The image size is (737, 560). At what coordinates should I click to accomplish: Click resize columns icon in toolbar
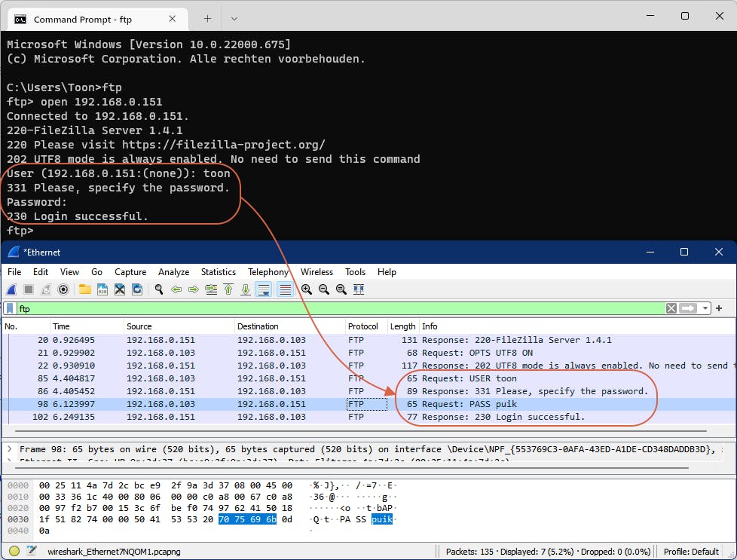point(359,289)
